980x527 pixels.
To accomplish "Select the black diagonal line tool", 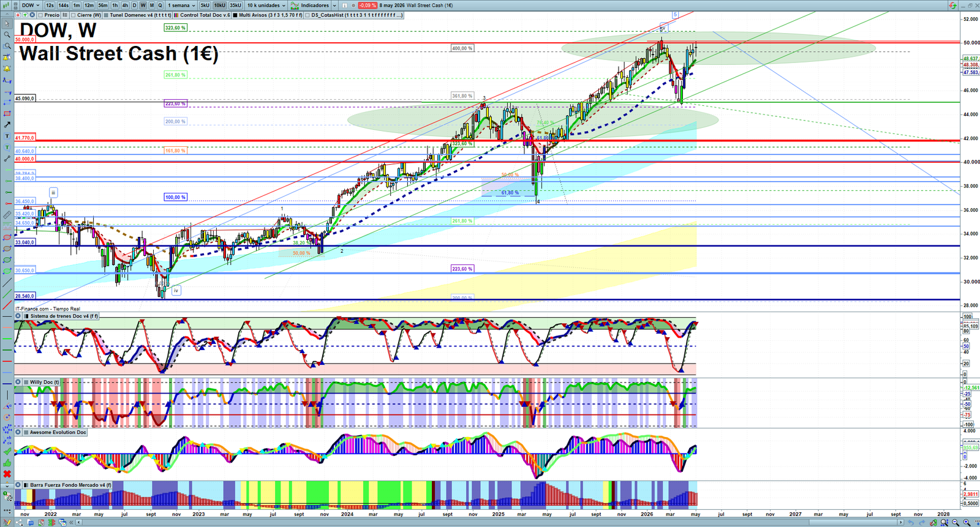I will point(7,283).
